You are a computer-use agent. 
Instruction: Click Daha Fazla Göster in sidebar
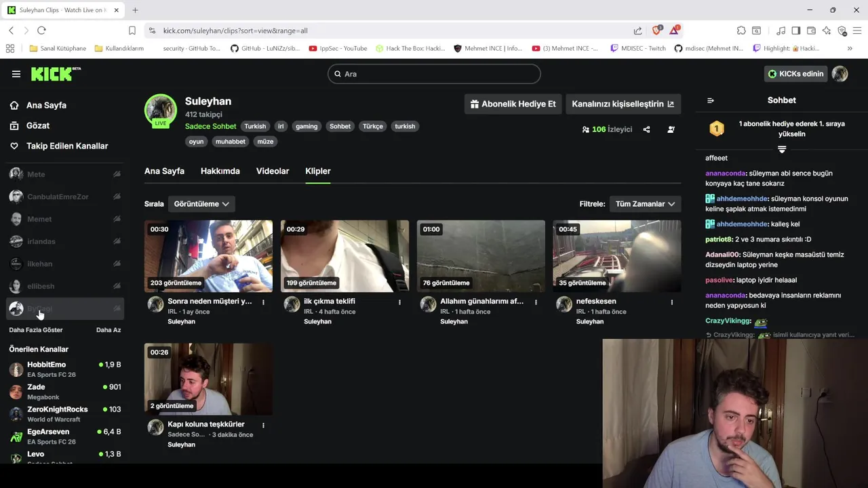coord(35,330)
